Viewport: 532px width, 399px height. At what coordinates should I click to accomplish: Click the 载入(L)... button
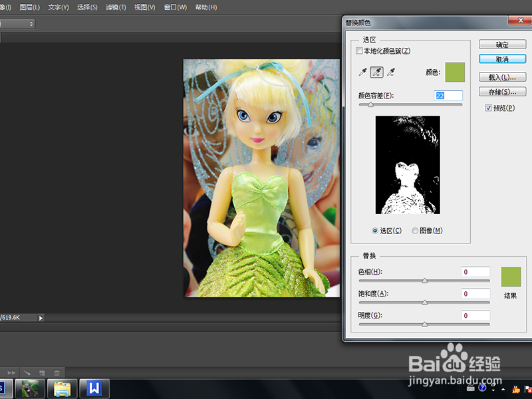coord(503,77)
